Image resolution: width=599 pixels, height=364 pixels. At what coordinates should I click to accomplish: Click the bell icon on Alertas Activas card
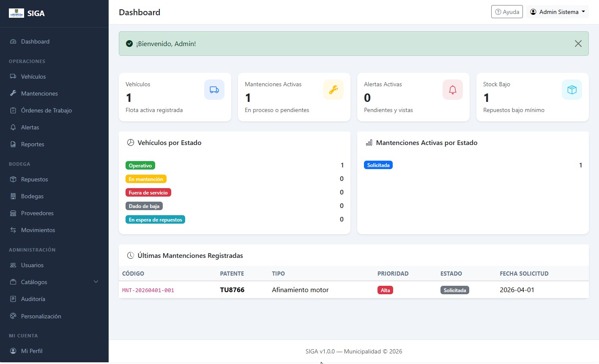click(453, 90)
